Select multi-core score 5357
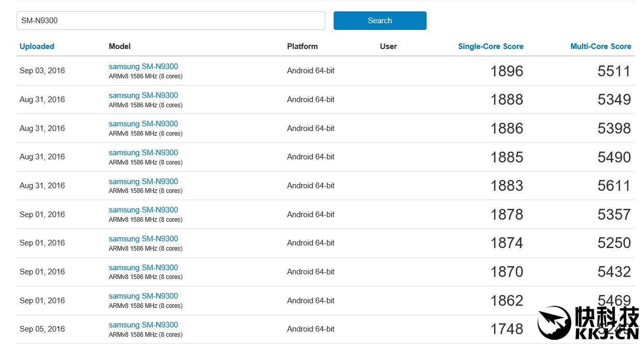This screenshot has width=644, height=345. (x=614, y=215)
